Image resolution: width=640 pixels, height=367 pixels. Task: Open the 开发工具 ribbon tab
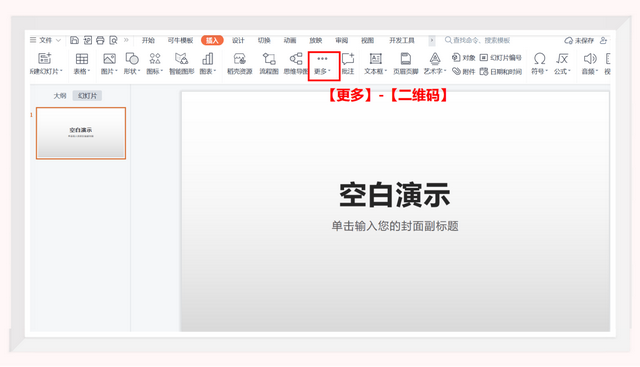point(402,40)
